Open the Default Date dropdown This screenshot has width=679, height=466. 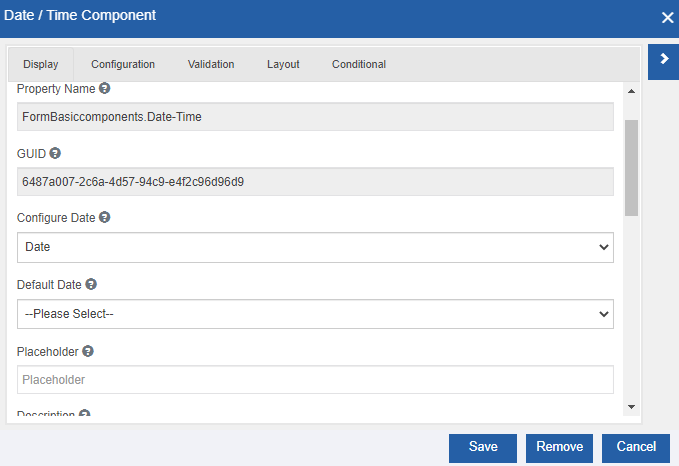(x=315, y=314)
